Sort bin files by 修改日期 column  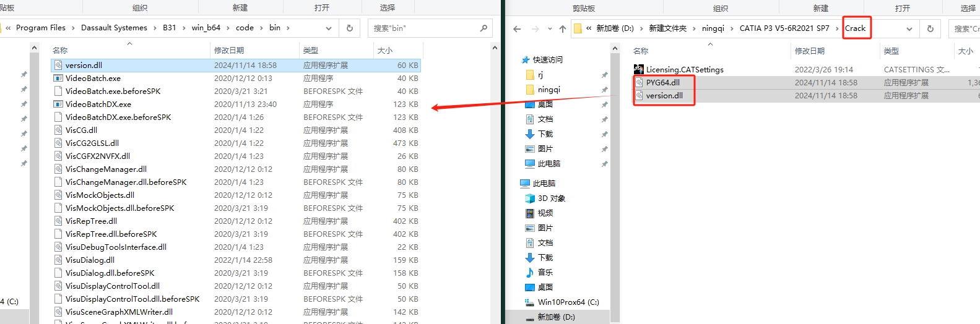[x=229, y=50]
